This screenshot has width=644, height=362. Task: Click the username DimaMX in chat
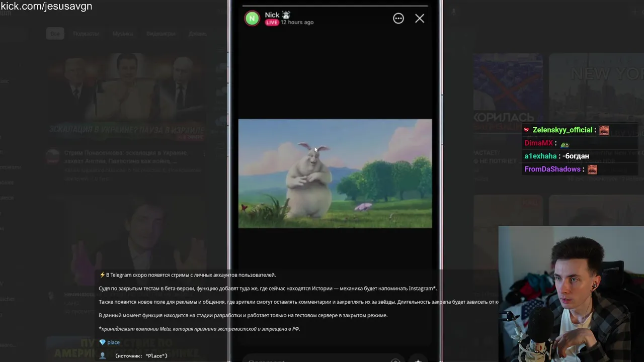(x=539, y=143)
